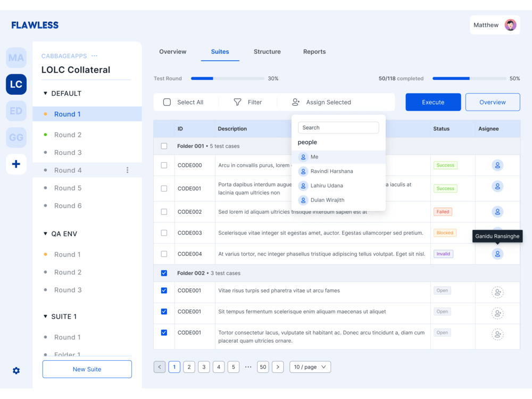This screenshot has height=399, width=532.
Task: Click assignee avatar for CODE001 Porta dapibus row
Action: [497, 186]
